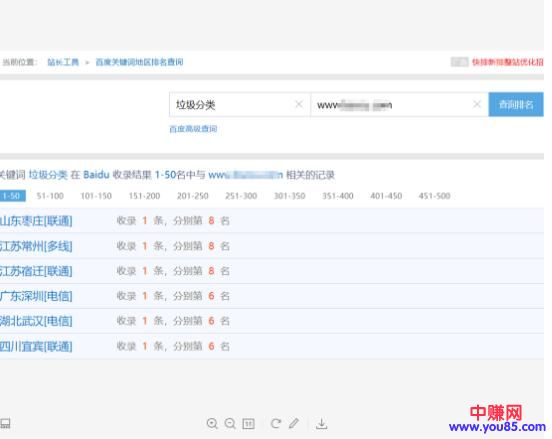Click the rank number 6 in 四川宜宾 row
Screen dimensions: 552x439
211,346
